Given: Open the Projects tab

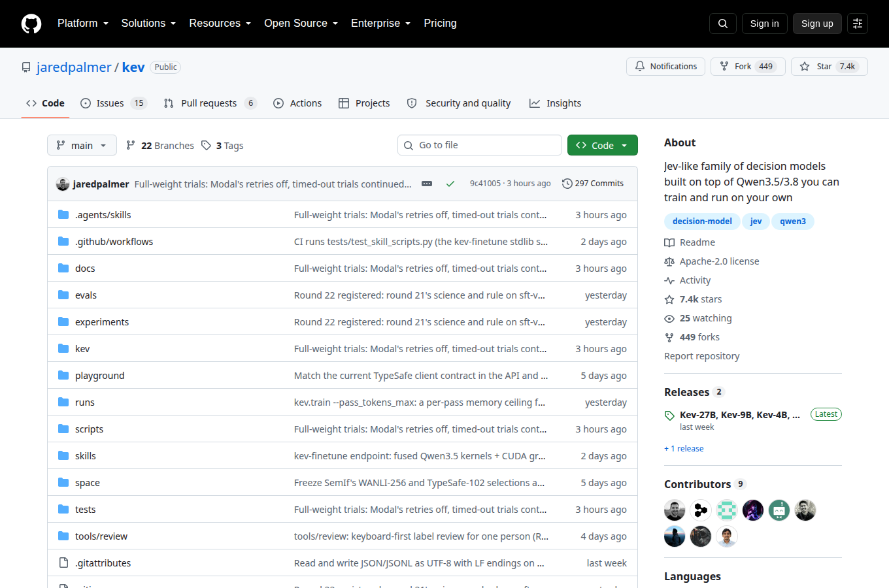Looking at the screenshot, I should [364, 103].
